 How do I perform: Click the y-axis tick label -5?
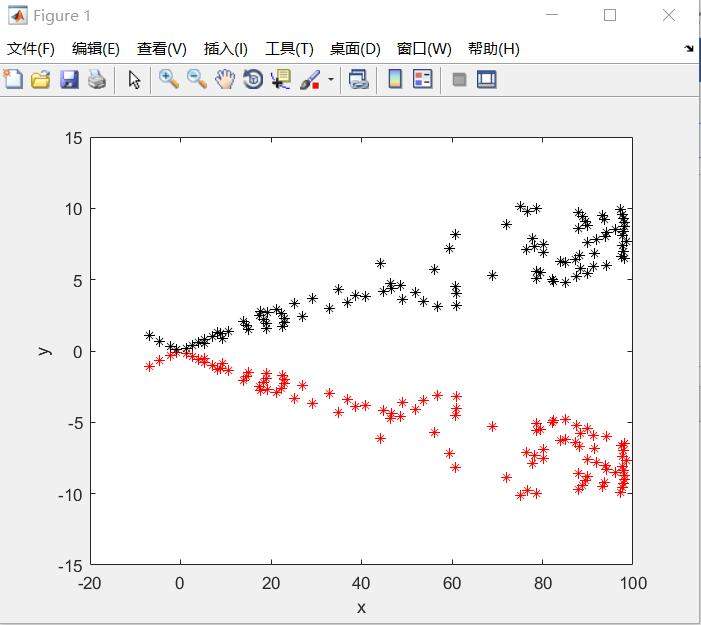pos(75,423)
